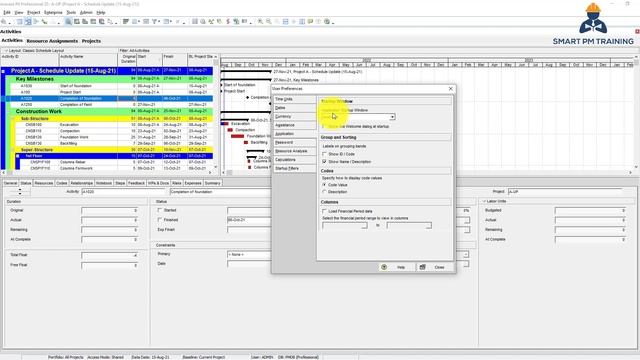Open the View menu
The image size is (640, 360).
point(19,13)
